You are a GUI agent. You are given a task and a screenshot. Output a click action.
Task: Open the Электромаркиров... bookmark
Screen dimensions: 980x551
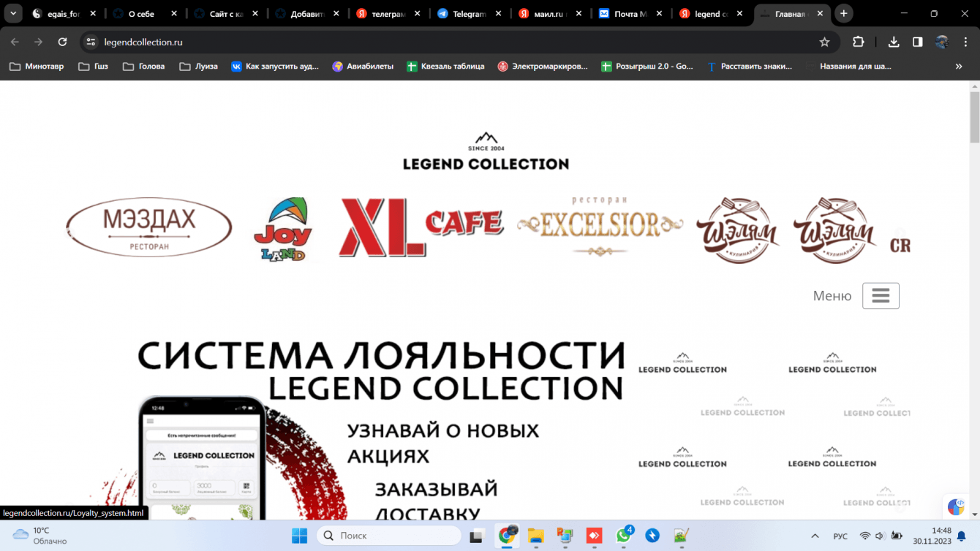(543, 66)
